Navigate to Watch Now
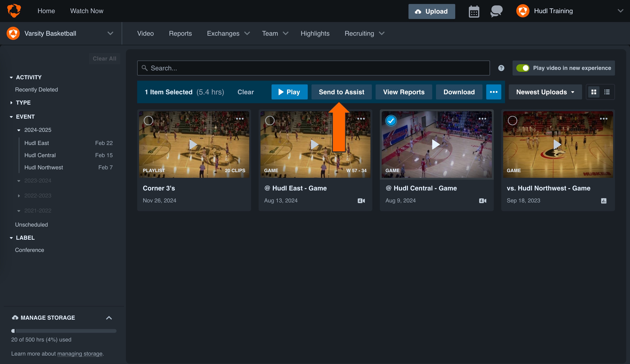 tap(87, 11)
